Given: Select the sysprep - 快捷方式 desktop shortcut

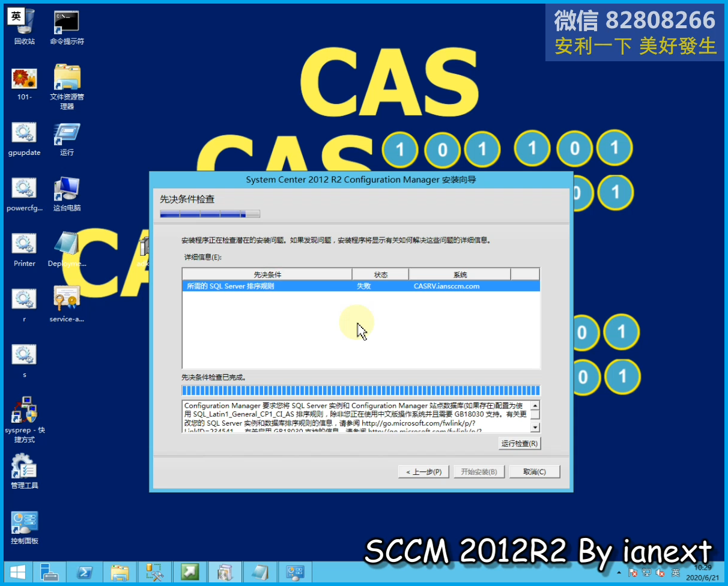Looking at the screenshot, I should pyautogui.click(x=25, y=419).
